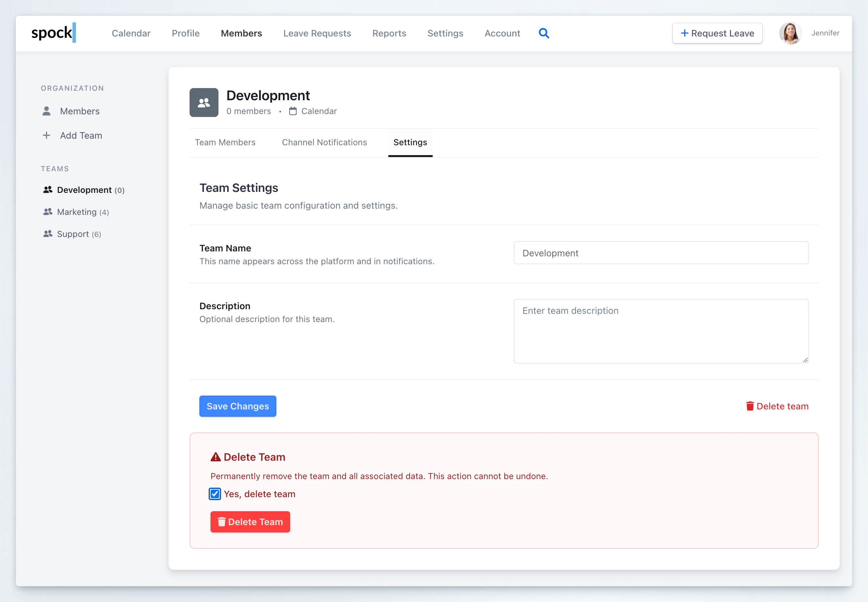Image resolution: width=868 pixels, height=602 pixels.
Task: Open search using the magnifying glass icon
Action: [544, 33]
